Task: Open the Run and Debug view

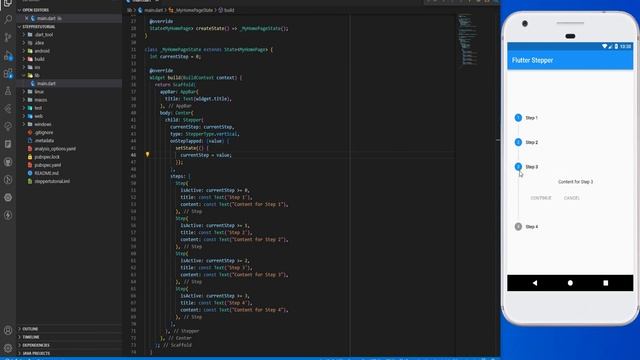Action: [8, 56]
